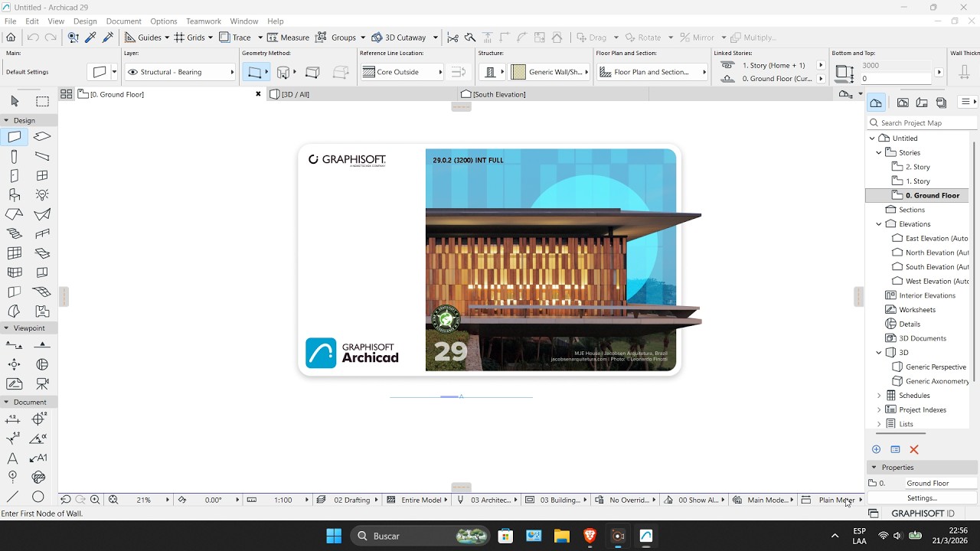
Task: Open the Document menu
Action: 123,21
